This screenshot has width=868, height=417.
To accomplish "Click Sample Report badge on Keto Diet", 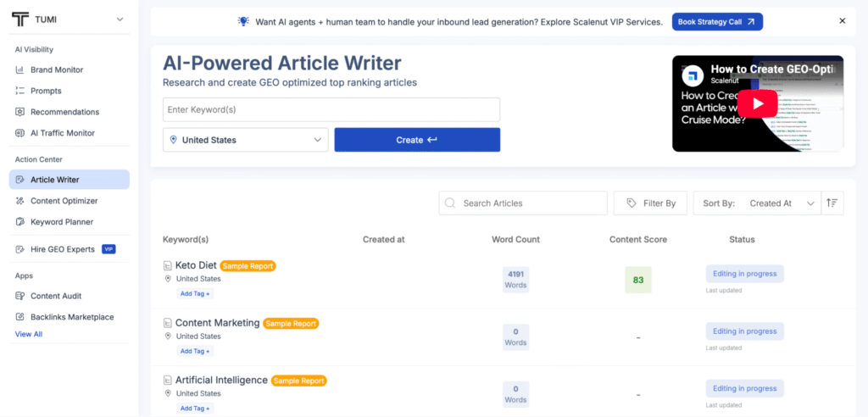I will click(x=248, y=266).
